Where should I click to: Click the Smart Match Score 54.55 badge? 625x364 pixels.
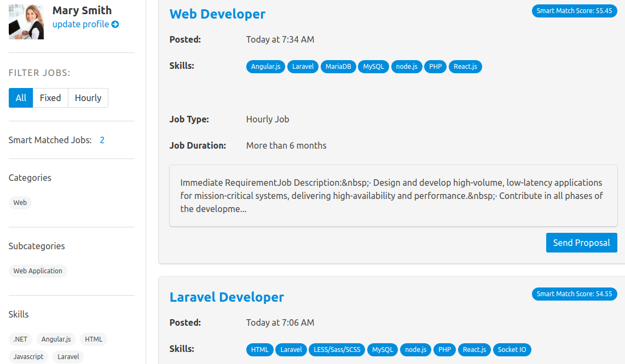(574, 294)
